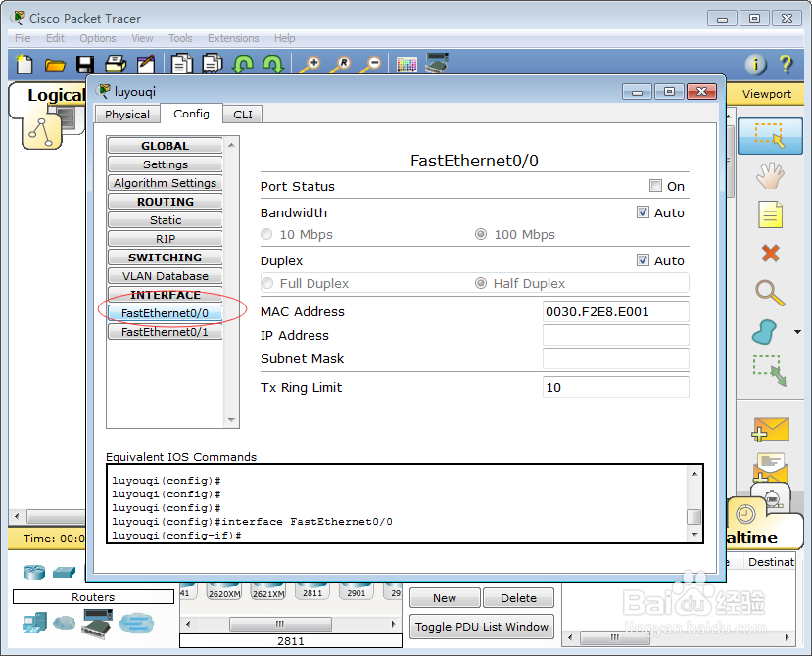The width and height of the screenshot is (812, 656).
Task: Select the Full Duplex radio button
Action: [267, 283]
